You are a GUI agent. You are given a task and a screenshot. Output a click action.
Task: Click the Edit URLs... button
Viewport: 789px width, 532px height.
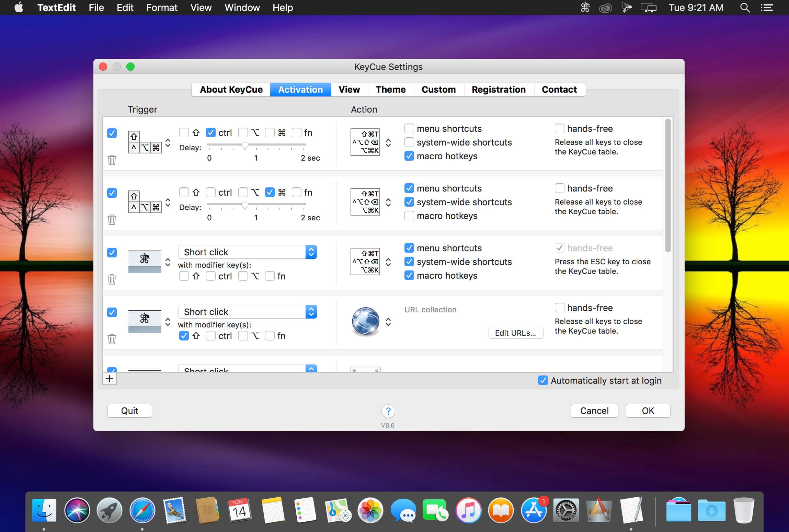[x=516, y=333]
